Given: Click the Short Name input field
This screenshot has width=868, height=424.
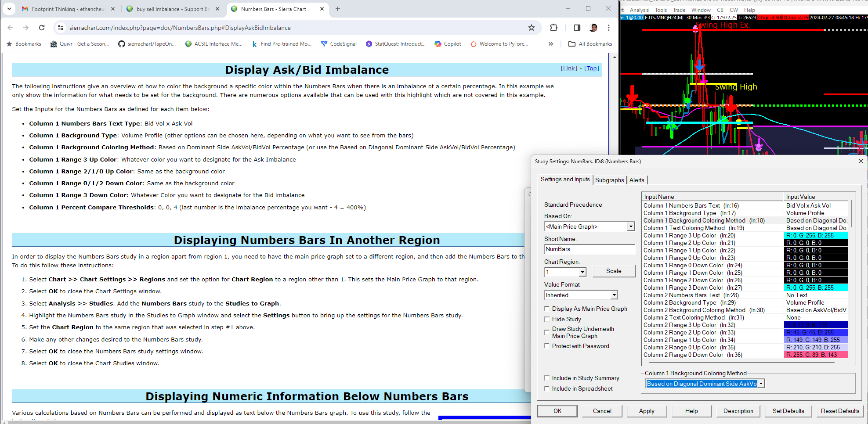Looking at the screenshot, I should (590, 249).
